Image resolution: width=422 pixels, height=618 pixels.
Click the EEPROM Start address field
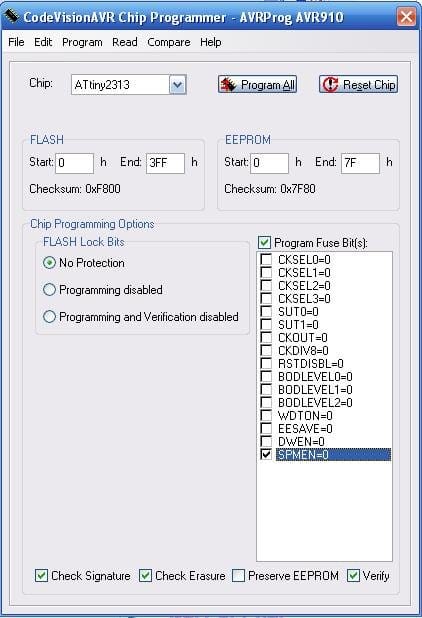(x=270, y=163)
